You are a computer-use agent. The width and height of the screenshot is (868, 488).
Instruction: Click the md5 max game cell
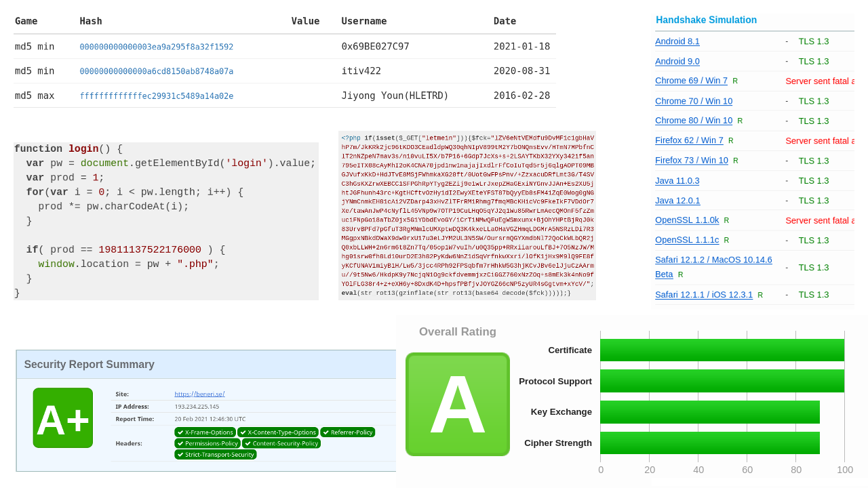pyautogui.click(x=35, y=96)
